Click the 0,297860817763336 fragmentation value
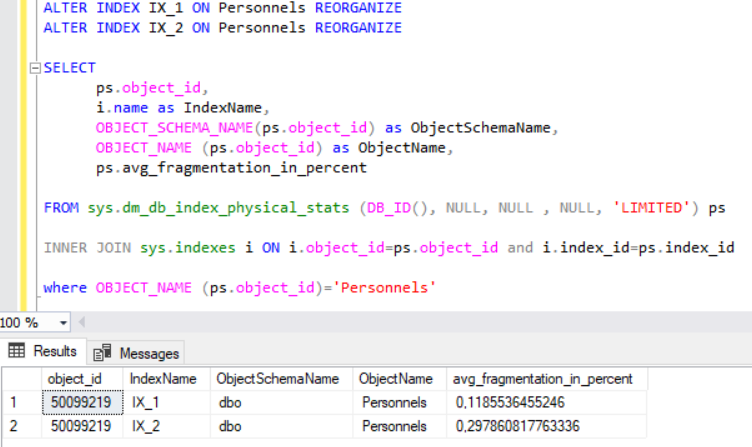752x447 pixels. (x=517, y=426)
